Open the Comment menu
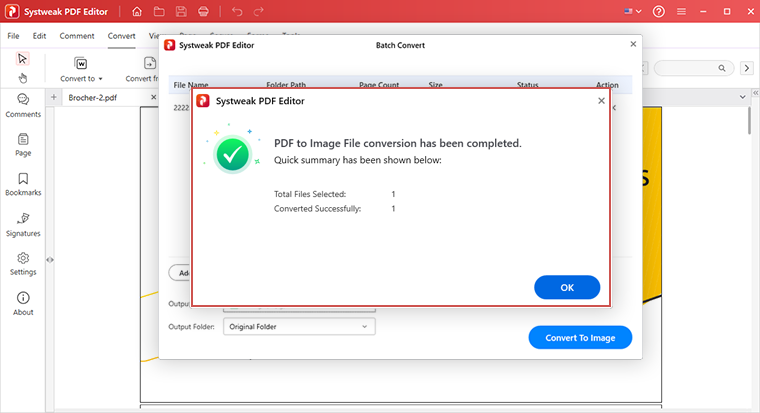Image resolution: width=760 pixels, height=413 pixels. coord(77,36)
